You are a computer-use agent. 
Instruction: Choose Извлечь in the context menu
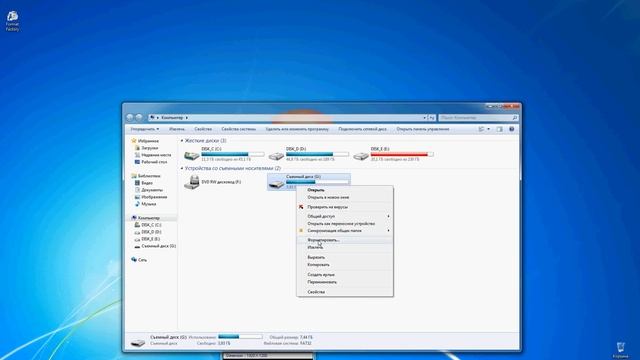[345, 247]
